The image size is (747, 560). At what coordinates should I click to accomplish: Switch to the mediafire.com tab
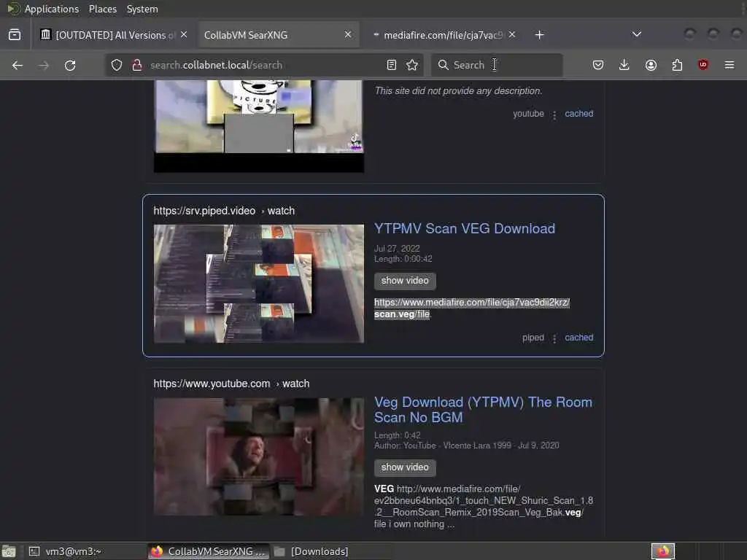click(x=443, y=35)
